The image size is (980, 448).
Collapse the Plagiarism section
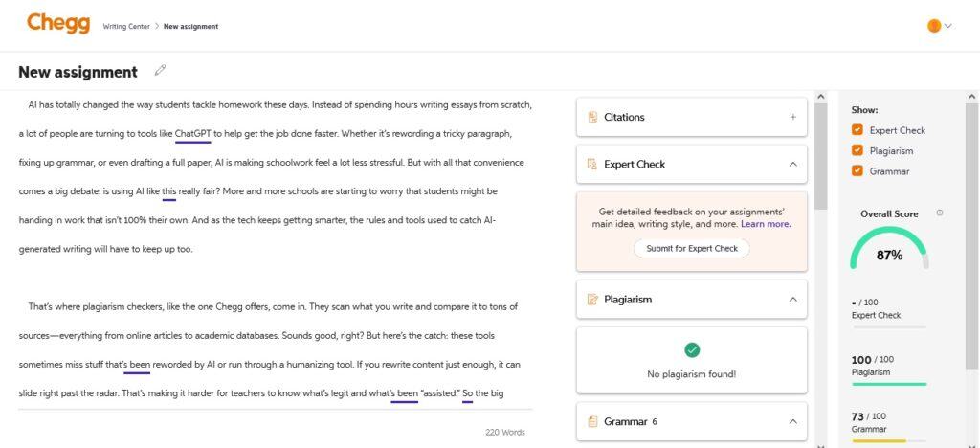793,300
